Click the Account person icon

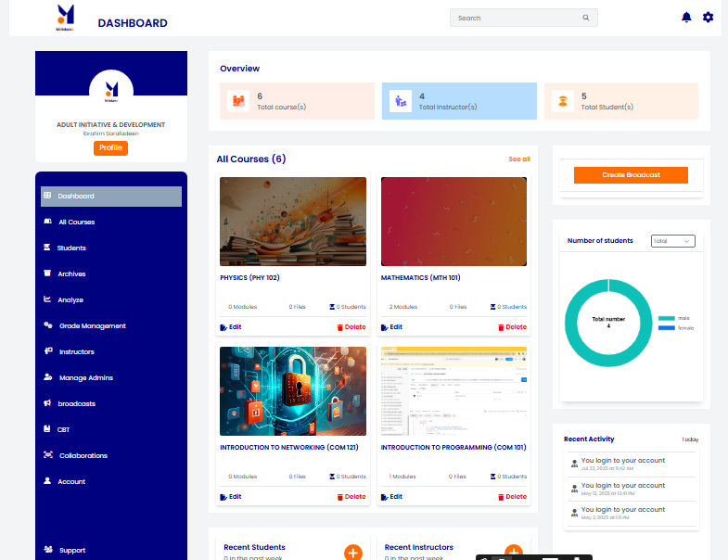tap(47, 481)
